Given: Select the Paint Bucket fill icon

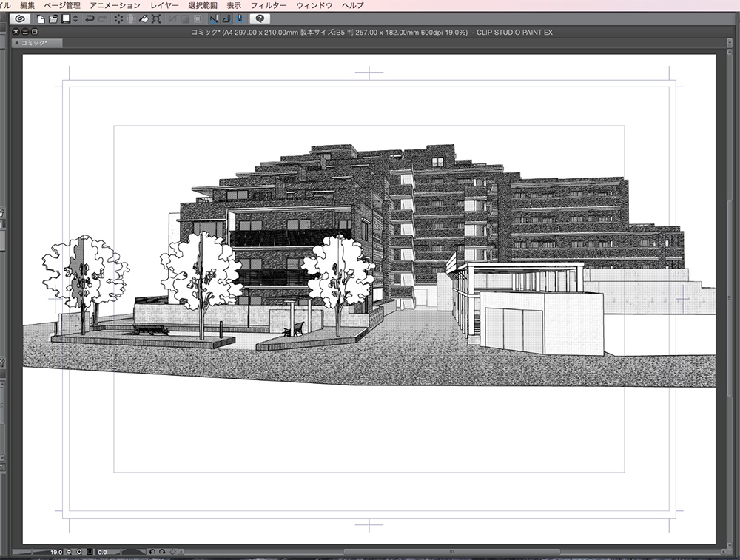Looking at the screenshot, I should click(x=143, y=18).
